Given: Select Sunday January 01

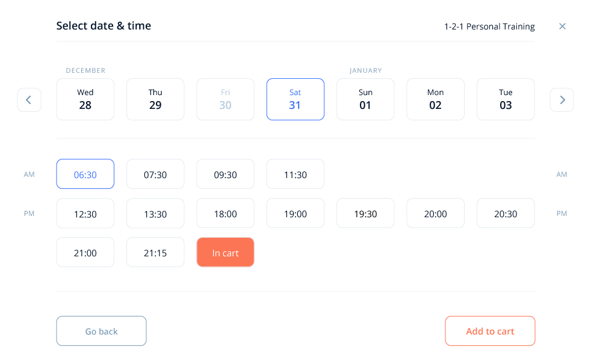Looking at the screenshot, I should (x=365, y=99).
